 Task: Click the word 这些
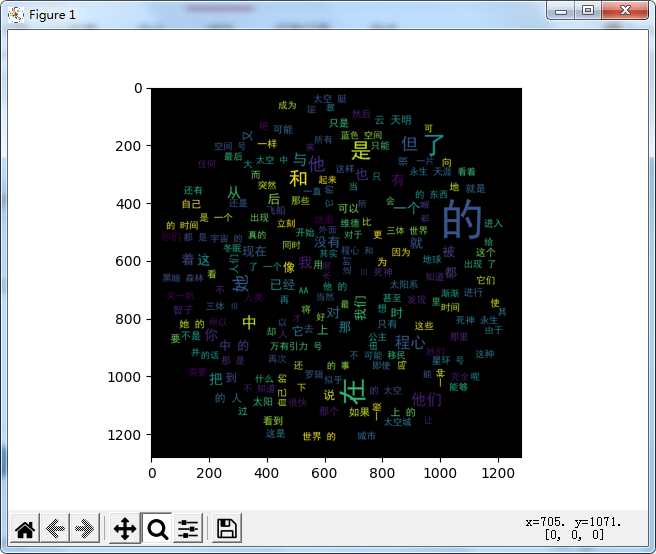pos(424,326)
